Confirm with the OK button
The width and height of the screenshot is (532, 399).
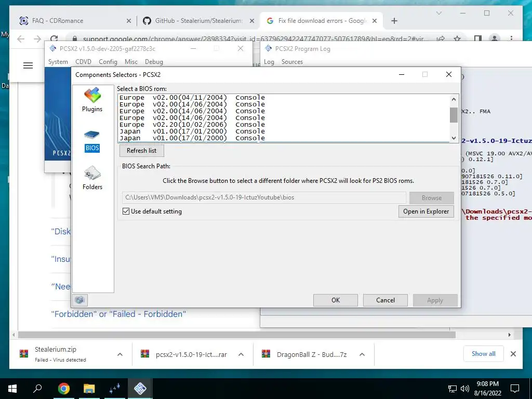pos(336,300)
